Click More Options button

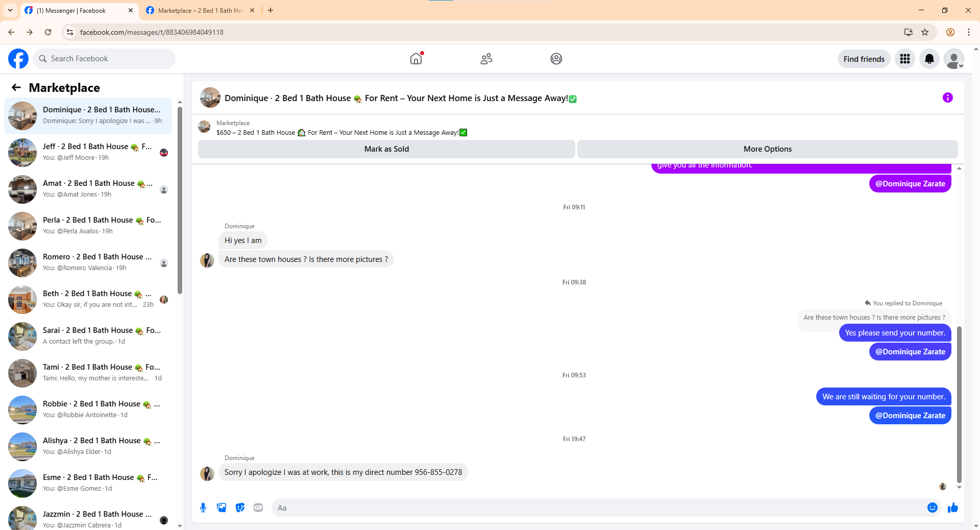(x=768, y=149)
